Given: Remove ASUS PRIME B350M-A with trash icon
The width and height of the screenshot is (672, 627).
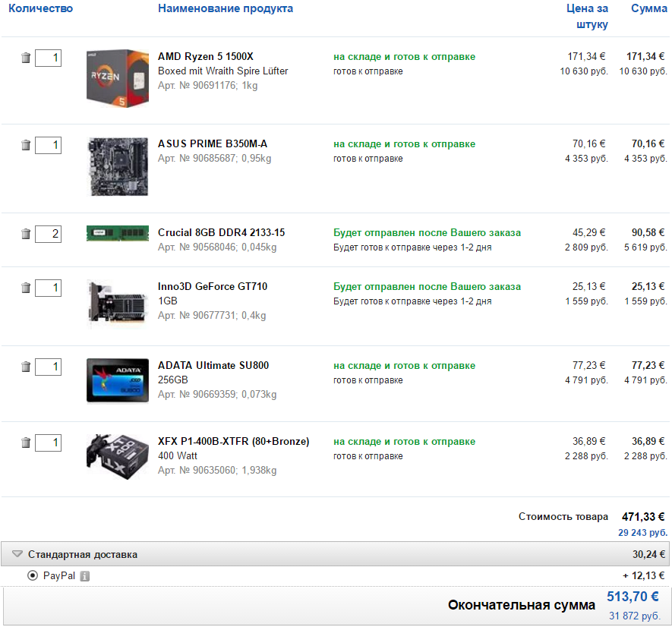Looking at the screenshot, I should pyautogui.click(x=26, y=145).
